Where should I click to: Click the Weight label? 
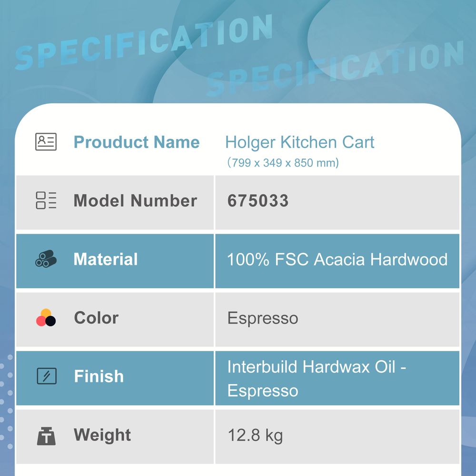click(x=102, y=435)
